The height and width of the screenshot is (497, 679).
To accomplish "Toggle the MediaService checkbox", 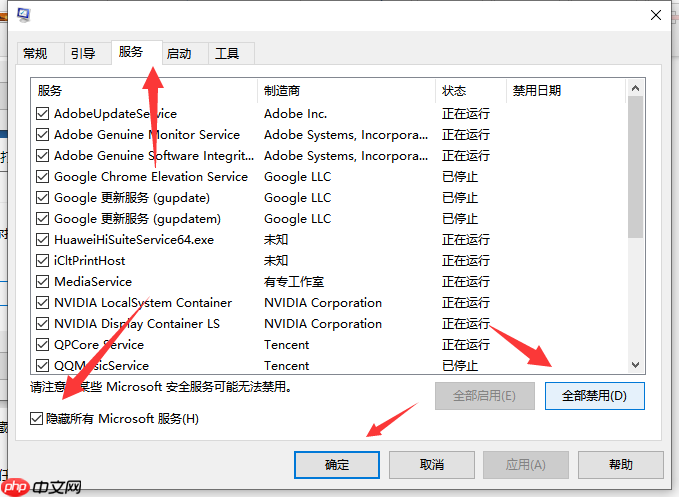I will point(42,281).
